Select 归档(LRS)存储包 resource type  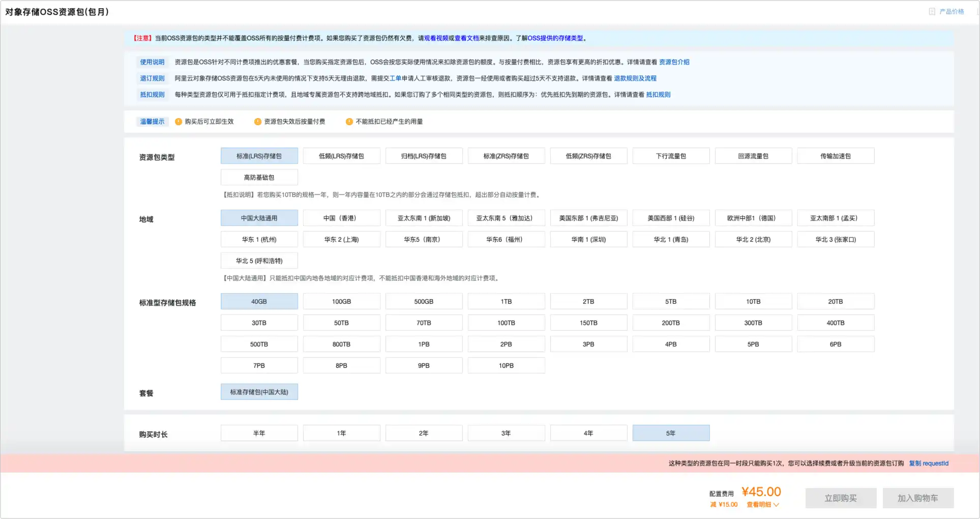(x=424, y=156)
